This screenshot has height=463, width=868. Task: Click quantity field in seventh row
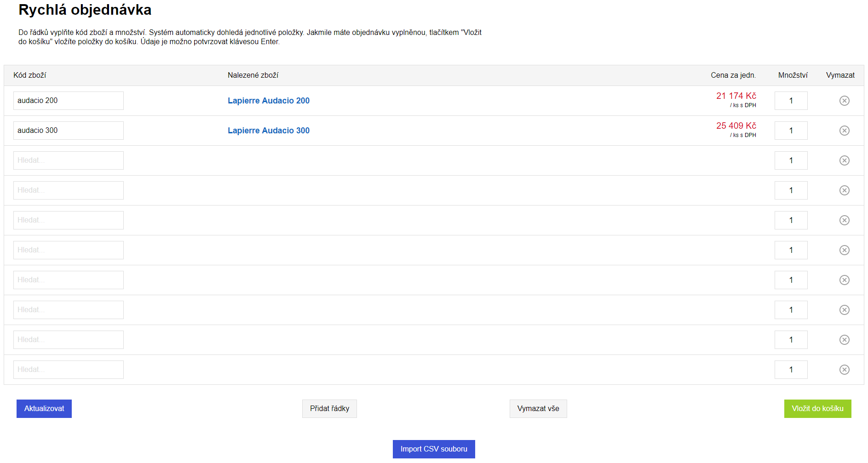pos(791,280)
